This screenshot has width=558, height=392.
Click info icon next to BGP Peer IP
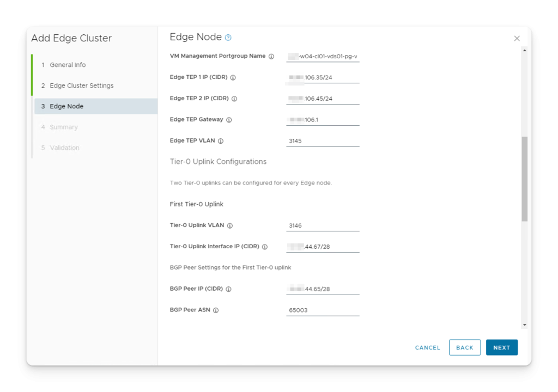[228, 289]
